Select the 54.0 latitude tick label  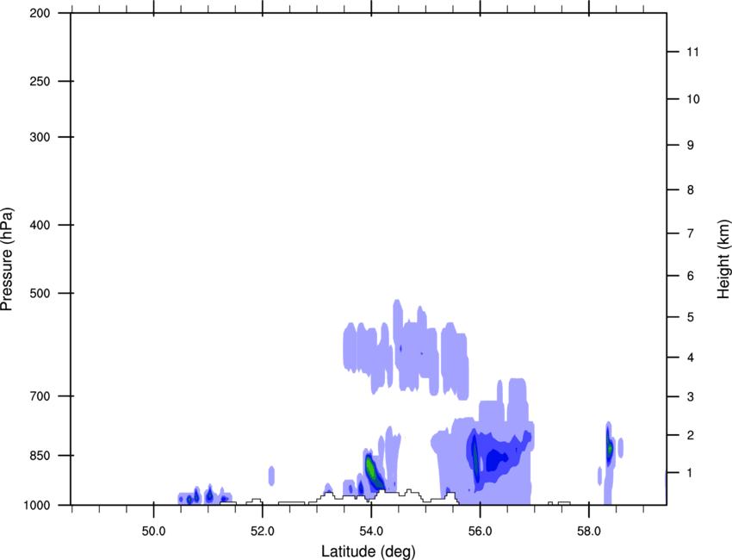(371, 529)
